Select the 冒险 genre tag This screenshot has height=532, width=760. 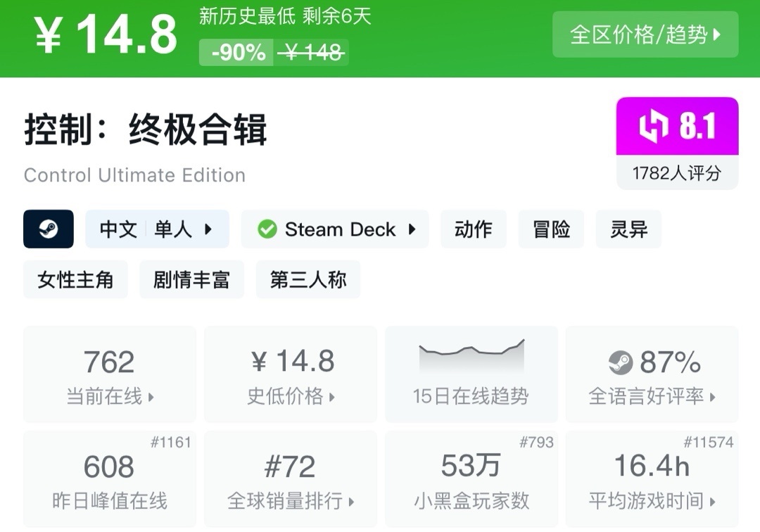(551, 229)
